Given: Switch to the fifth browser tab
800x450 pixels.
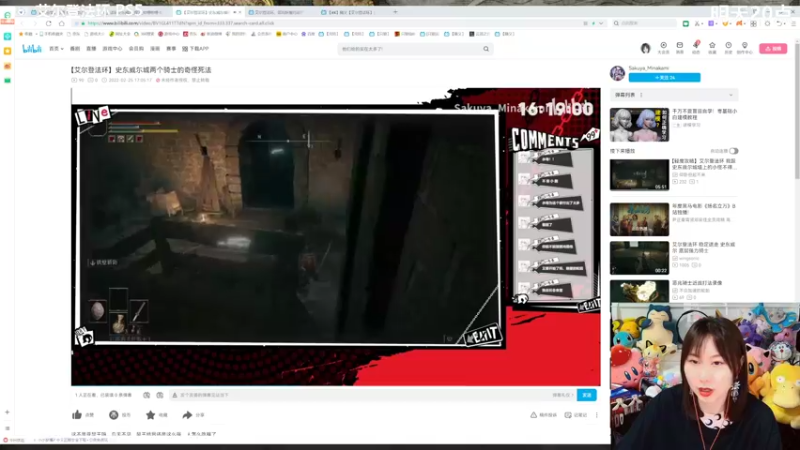Looking at the screenshot, I should coord(352,12).
